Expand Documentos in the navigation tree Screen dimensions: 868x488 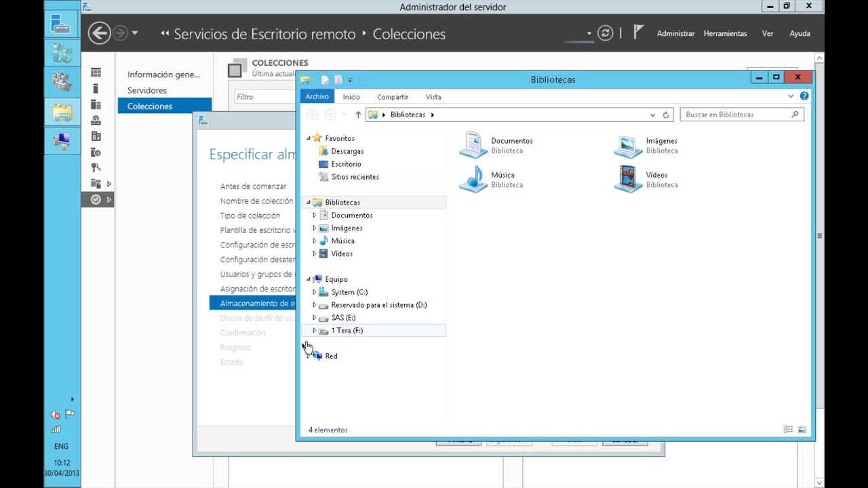pos(314,216)
